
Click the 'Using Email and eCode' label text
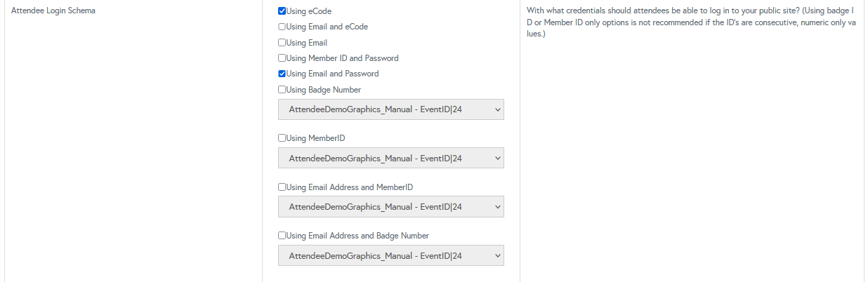pos(327,27)
